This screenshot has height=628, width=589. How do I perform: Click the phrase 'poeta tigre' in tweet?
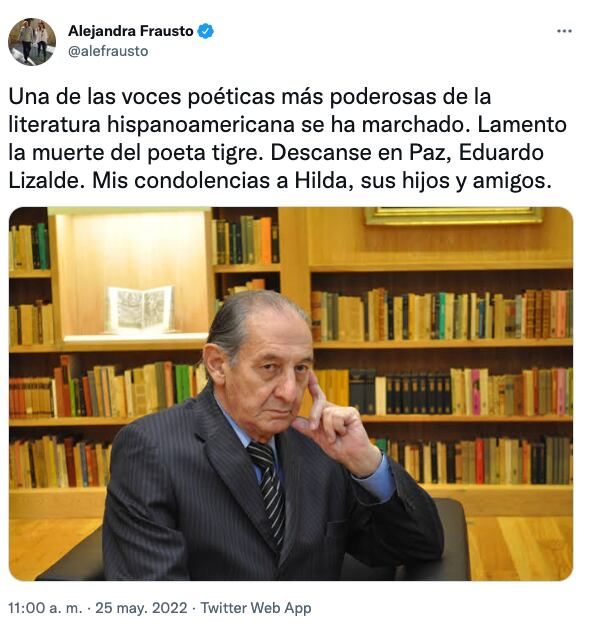[x=203, y=153]
